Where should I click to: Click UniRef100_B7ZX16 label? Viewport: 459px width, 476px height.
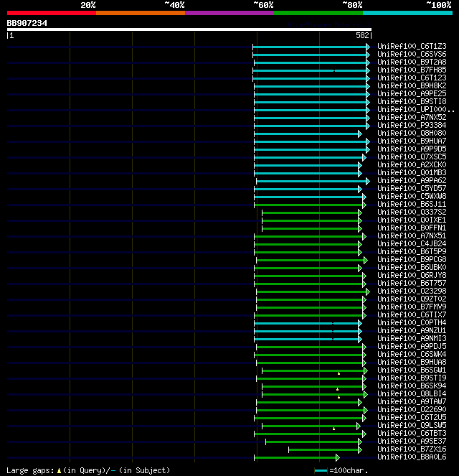pos(412,449)
